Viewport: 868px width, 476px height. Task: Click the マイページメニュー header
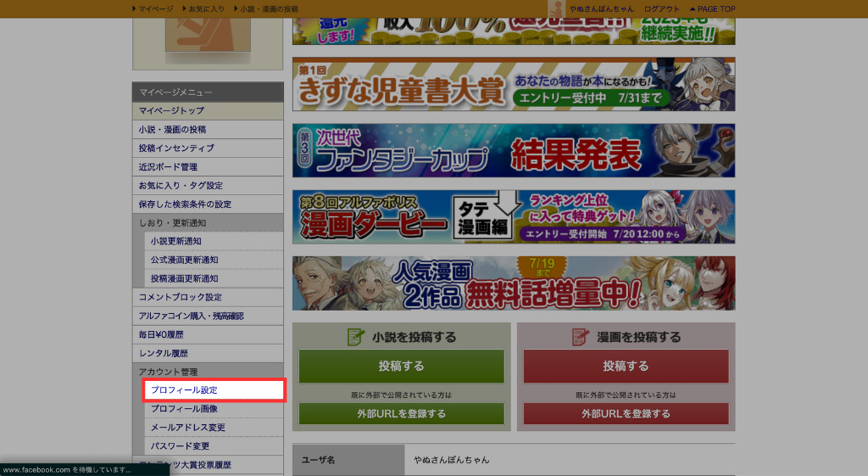tap(208, 92)
